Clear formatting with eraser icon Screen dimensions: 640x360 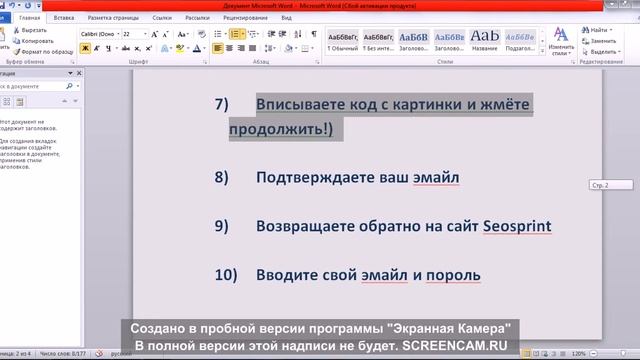[202, 34]
